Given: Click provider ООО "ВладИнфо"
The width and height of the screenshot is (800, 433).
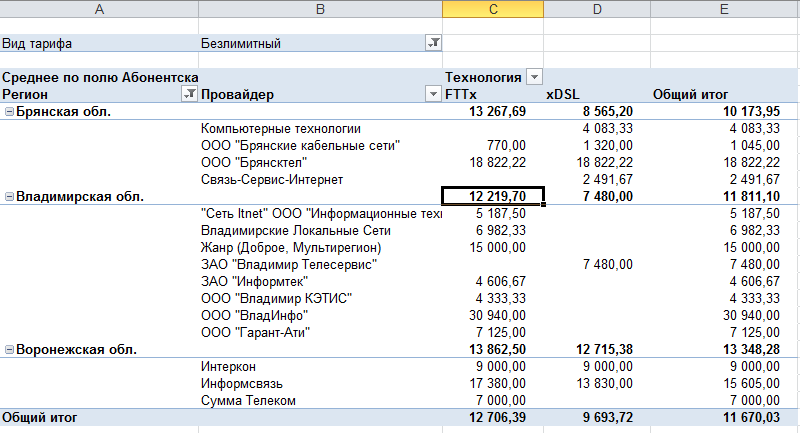Looking at the screenshot, I should [255, 316].
